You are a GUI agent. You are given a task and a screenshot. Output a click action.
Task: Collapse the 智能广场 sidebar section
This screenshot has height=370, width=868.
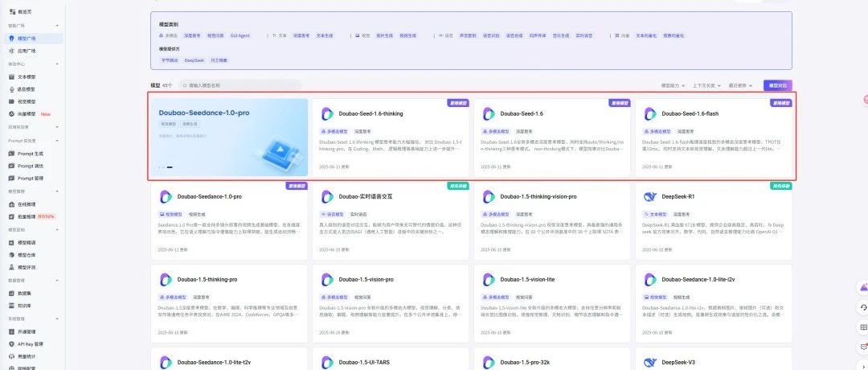(58, 26)
